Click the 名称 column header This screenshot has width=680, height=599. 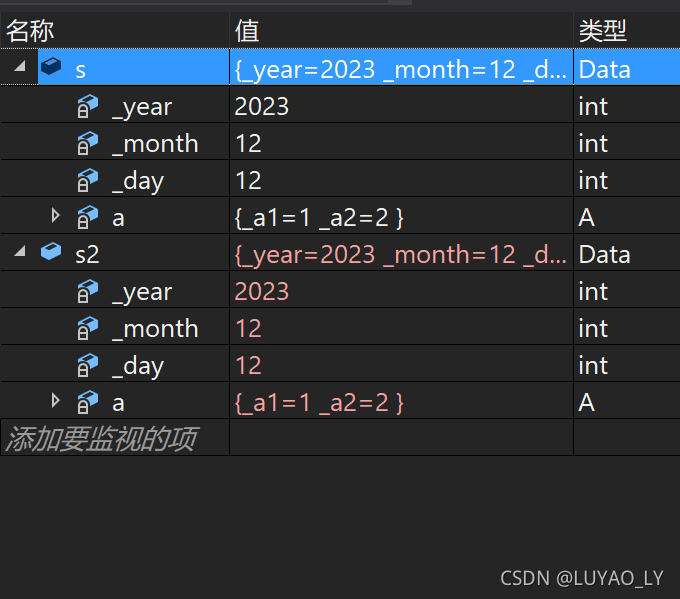[30, 31]
